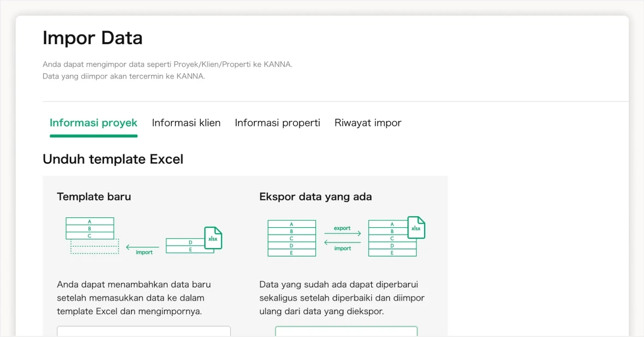The width and height of the screenshot is (644, 337).
Task: Click the export arrow in the Ekspor illustration
Action: pos(343,233)
